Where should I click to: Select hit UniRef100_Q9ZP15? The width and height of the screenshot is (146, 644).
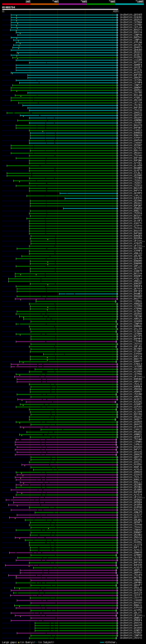click(x=131, y=20)
